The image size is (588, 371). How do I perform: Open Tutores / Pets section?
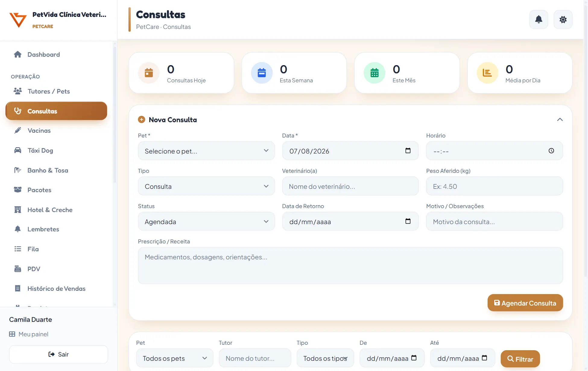click(56, 91)
